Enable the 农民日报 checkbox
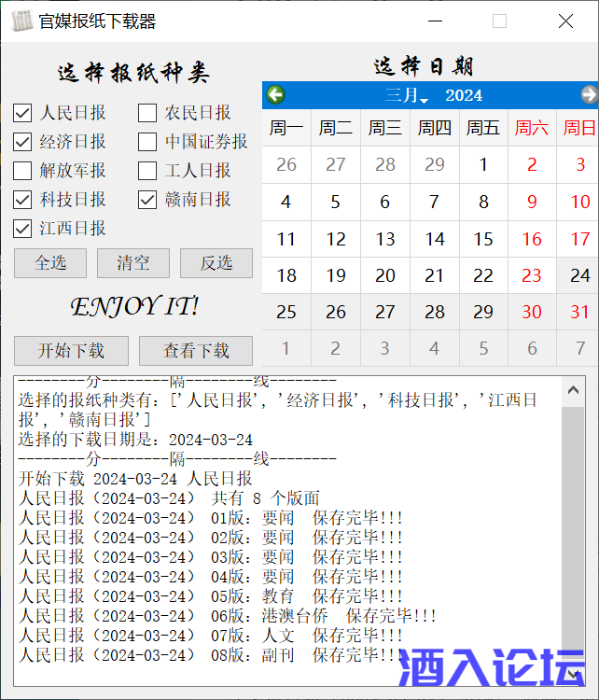This screenshot has height=700, width=599. click(x=147, y=114)
